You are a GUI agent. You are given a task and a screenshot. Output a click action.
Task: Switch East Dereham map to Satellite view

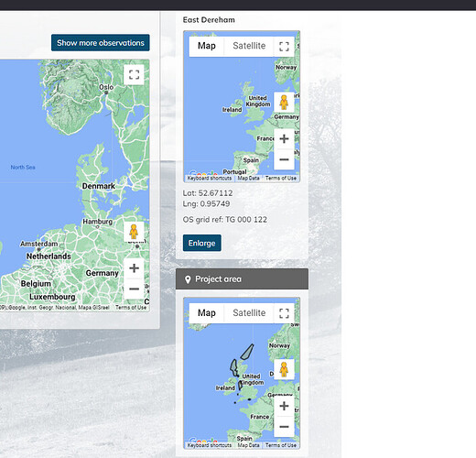pyautogui.click(x=249, y=46)
